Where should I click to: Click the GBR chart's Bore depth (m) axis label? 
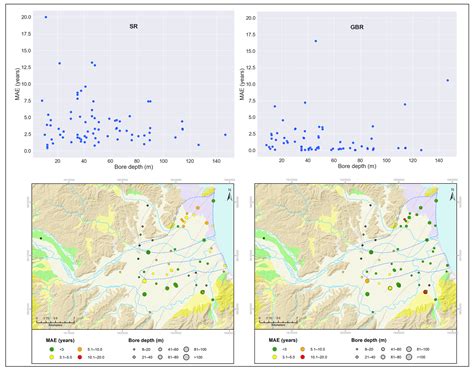click(x=357, y=166)
